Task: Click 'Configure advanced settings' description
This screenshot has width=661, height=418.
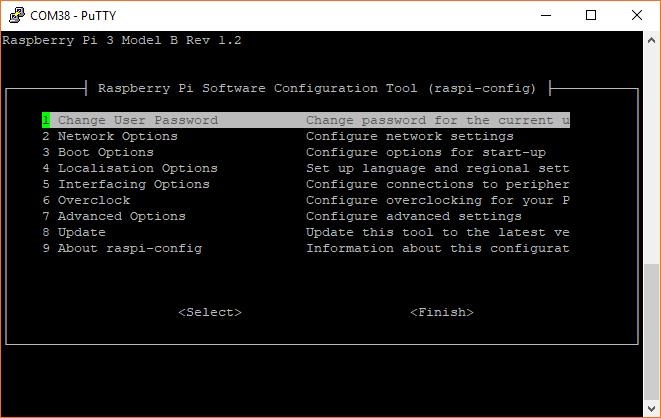Action: pyautogui.click(x=414, y=216)
